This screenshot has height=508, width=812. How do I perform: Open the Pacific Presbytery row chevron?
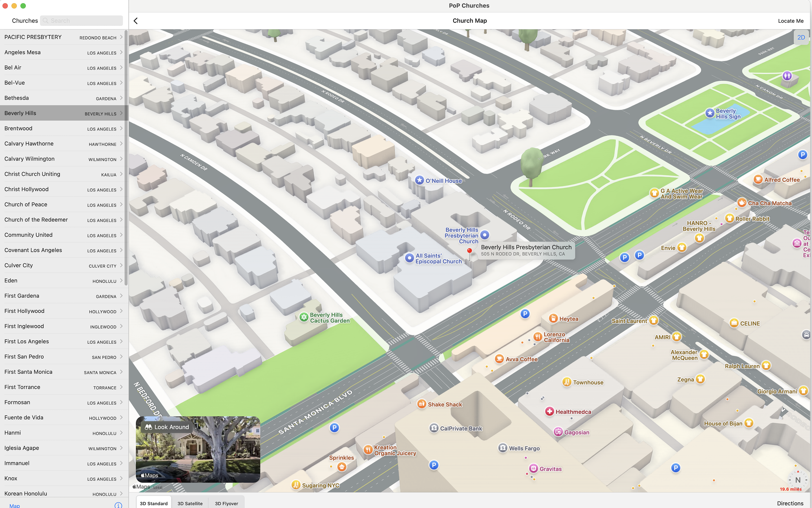(121, 37)
